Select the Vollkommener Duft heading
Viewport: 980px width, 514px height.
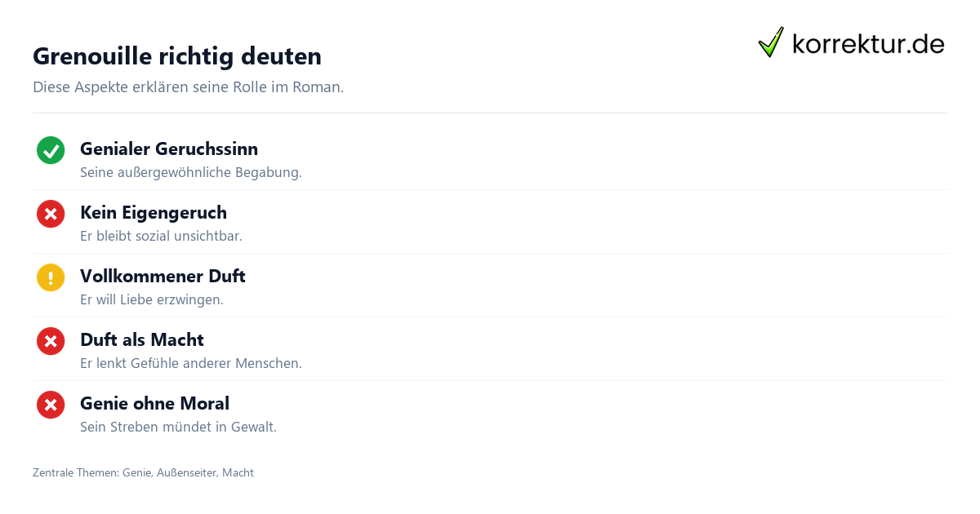pyautogui.click(x=163, y=277)
